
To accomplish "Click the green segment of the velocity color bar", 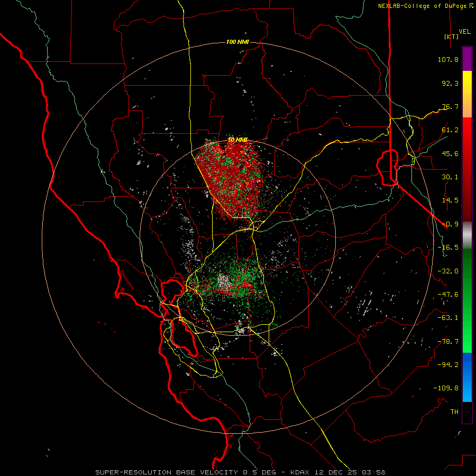I will tap(467, 300).
